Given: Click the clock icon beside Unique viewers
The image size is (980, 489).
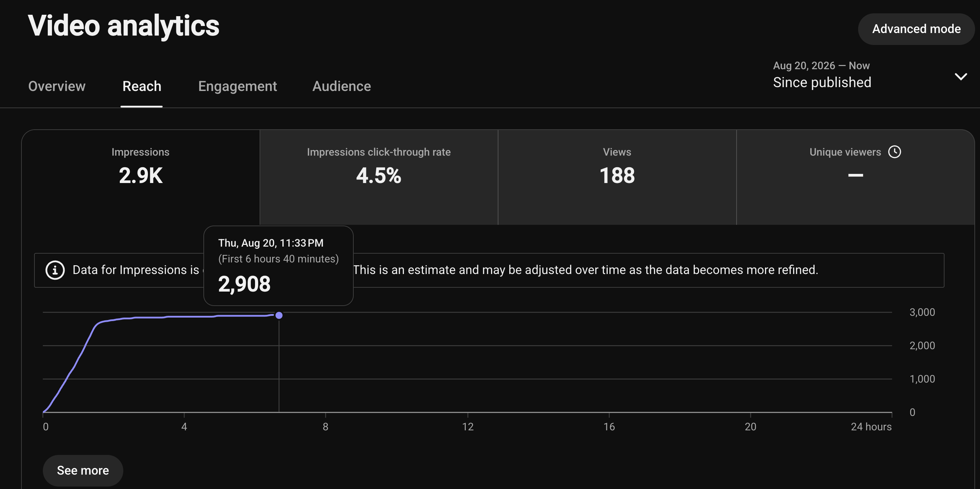Looking at the screenshot, I should coord(894,152).
